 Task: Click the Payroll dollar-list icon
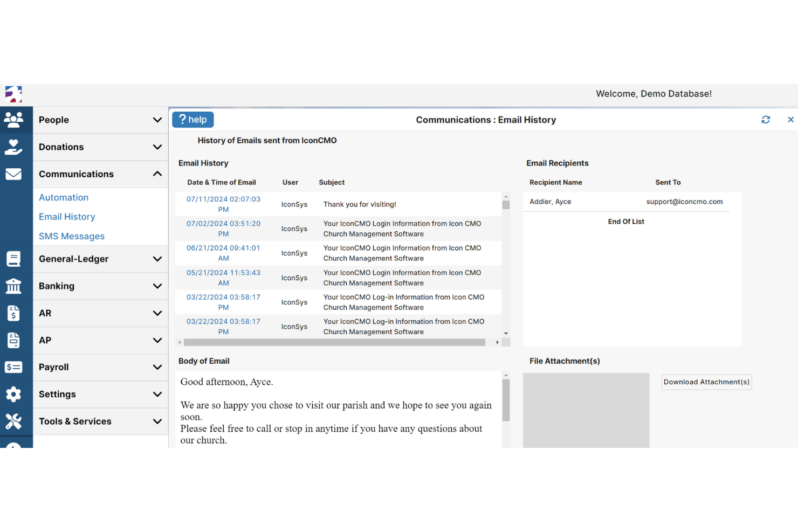(13, 367)
